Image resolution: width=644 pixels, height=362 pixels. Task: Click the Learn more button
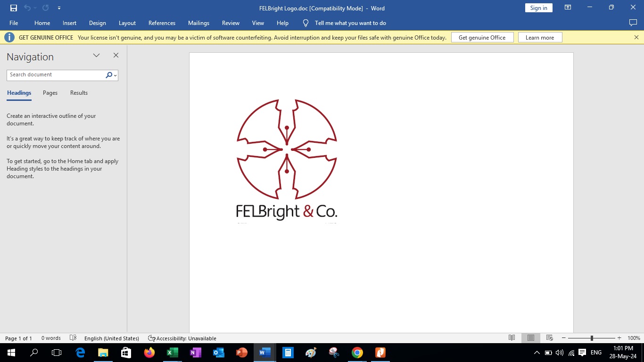pyautogui.click(x=540, y=37)
